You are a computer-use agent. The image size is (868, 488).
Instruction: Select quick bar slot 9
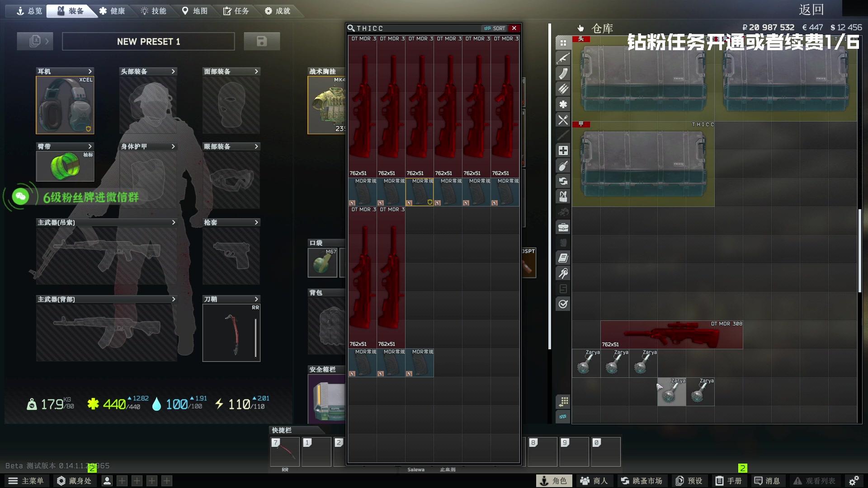tap(574, 451)
